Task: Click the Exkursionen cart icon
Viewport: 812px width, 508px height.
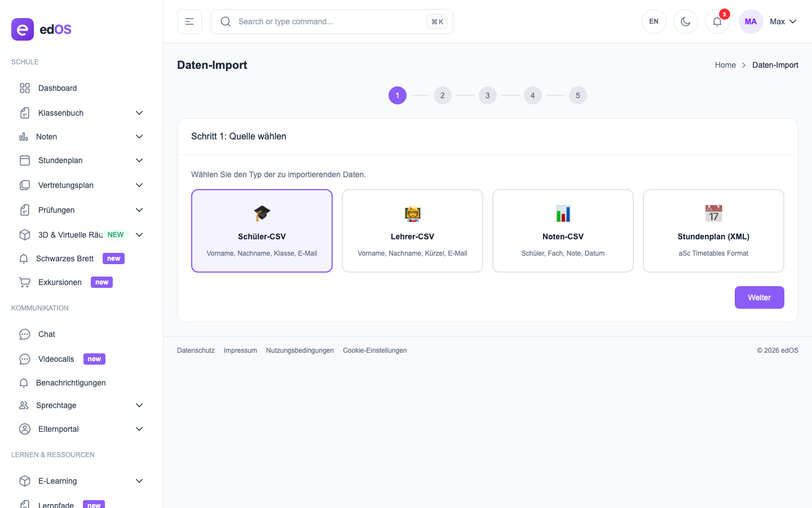Action: 25,282
